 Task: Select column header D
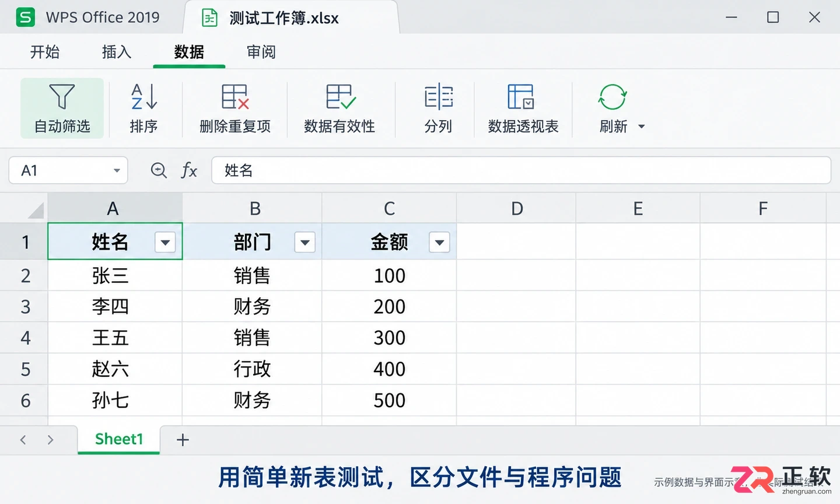(516, 208)
